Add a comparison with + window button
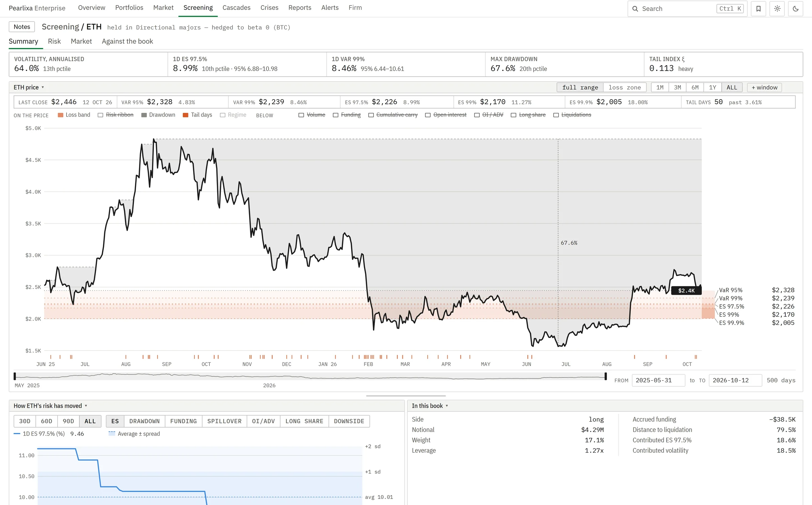The height and width of the screenshot is (505, 812). pos(765,87)
